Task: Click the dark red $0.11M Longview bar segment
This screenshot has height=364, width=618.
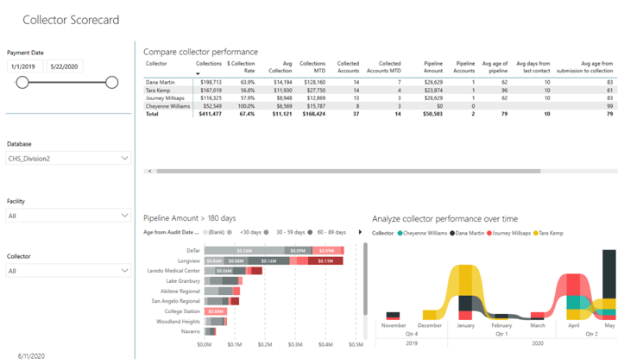Action: coord(325,260)
